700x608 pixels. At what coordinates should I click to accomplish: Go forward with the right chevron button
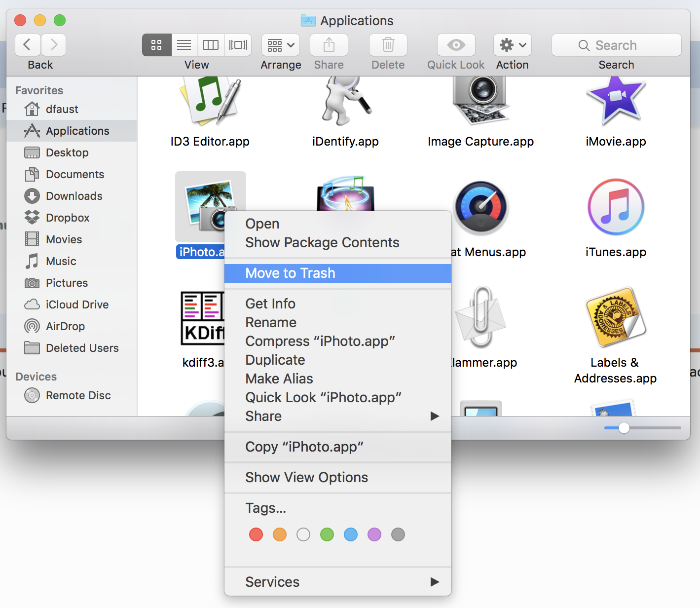coord(54,45)
